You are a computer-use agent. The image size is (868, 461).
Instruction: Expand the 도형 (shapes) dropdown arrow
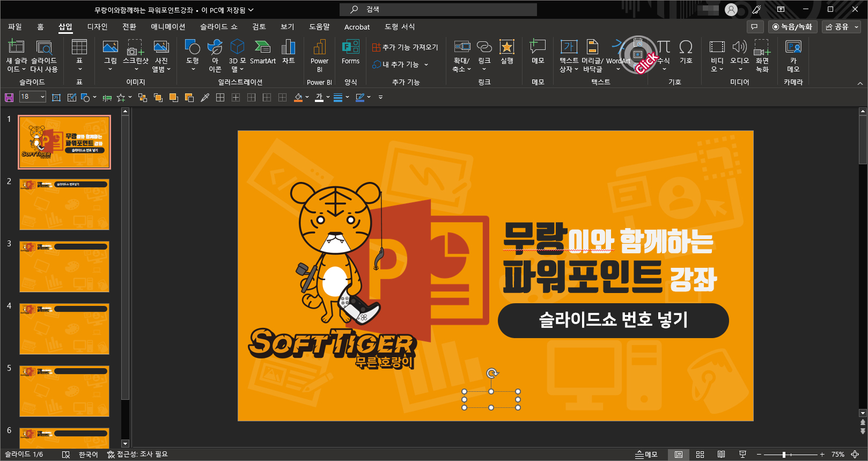[193, 69]
